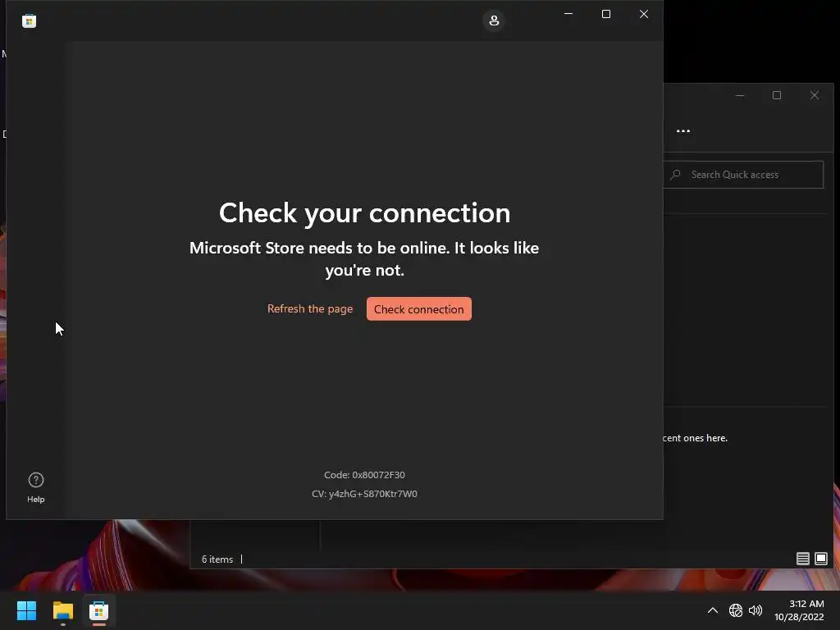This screenshot has width=840, height=630.
Task: Switch File Explorer to details view
Action: [802, 559]
